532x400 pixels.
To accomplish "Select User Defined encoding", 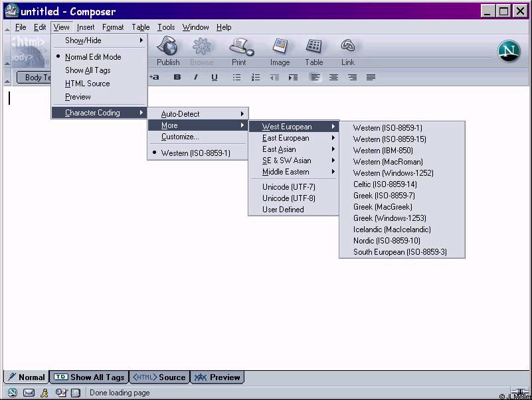I will tap(294, 210).
